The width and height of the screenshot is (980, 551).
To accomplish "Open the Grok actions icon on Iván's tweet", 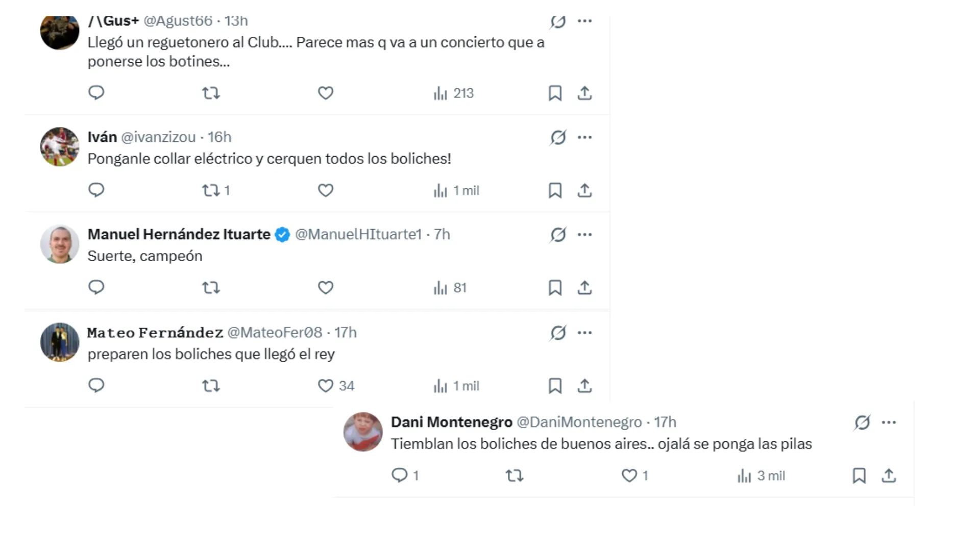I will pyautogui.click(x=557, y=137).
